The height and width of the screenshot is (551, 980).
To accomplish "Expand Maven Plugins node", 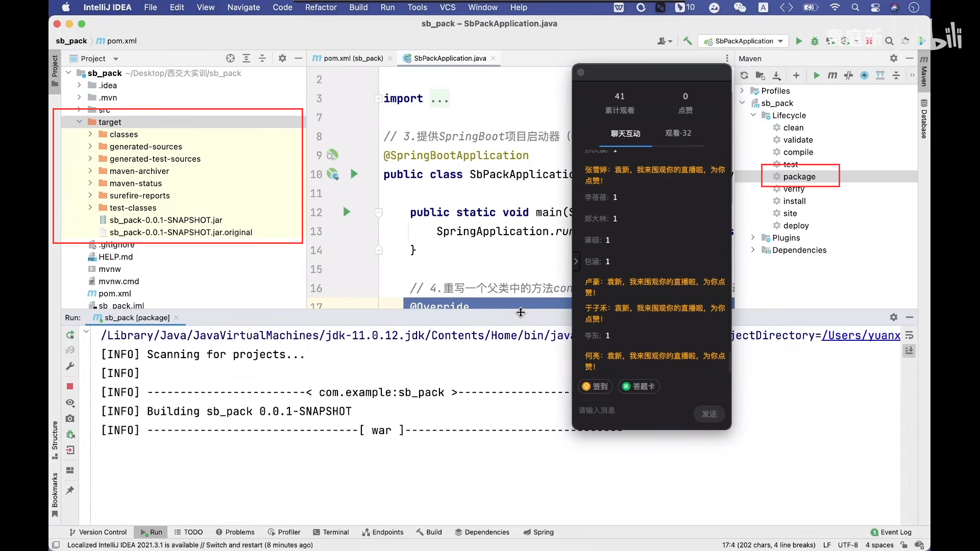I will [x=753, y=238].
